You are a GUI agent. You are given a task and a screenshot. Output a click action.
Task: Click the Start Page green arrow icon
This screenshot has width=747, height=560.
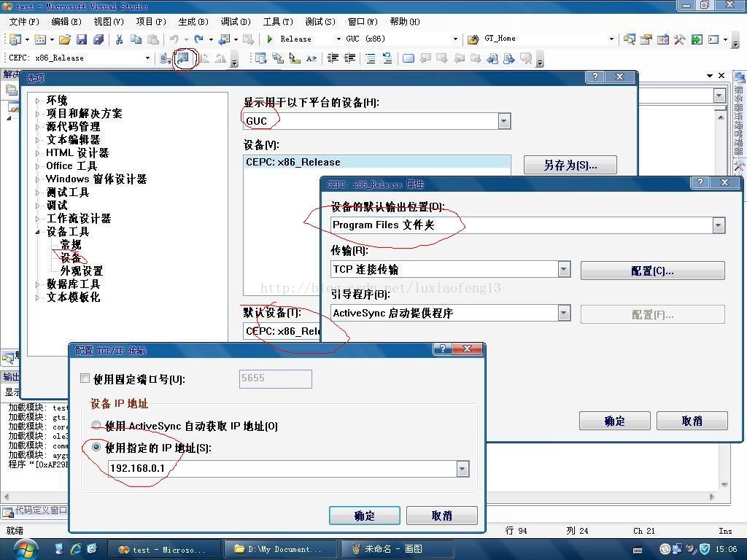[697, 39]
